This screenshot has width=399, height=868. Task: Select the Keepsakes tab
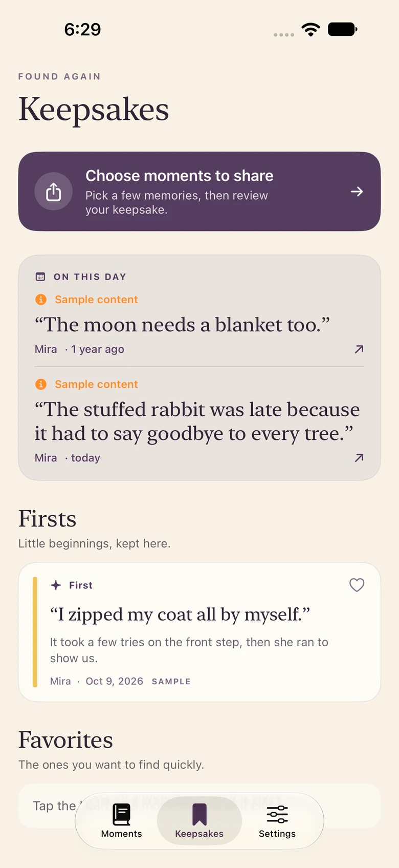coord(199,820)
